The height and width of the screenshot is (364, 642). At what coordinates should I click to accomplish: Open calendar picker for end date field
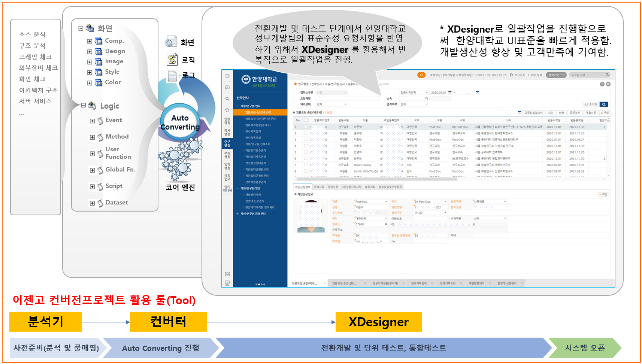coord(478,92)
